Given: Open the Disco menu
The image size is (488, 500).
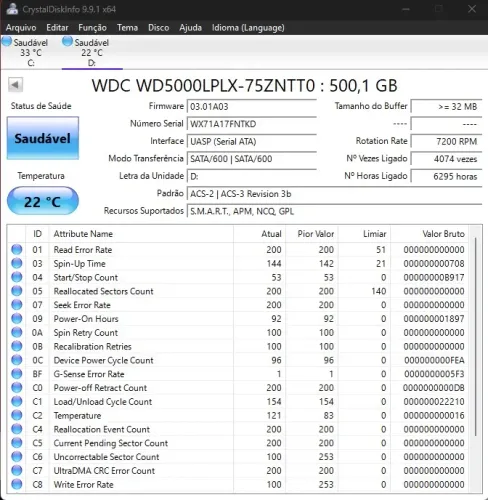Looking at the screenshot, I should coord(158,28).
